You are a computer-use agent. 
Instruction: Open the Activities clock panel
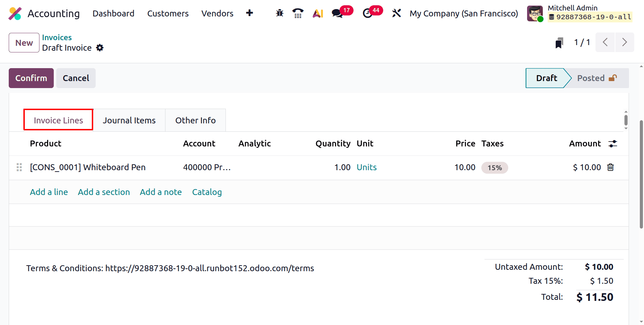pos(368,13)
